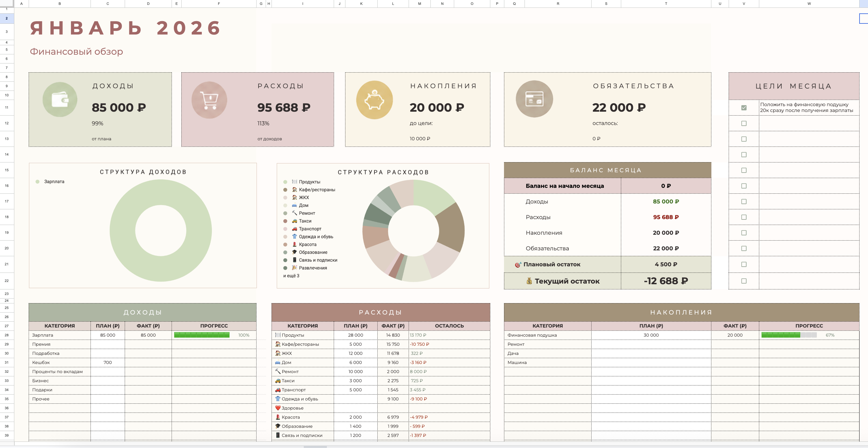Image resolution: width=868 pixels, height=448 pixels.
Task: Click the red car icon in Транспорт table row
Action: [278, 390]
